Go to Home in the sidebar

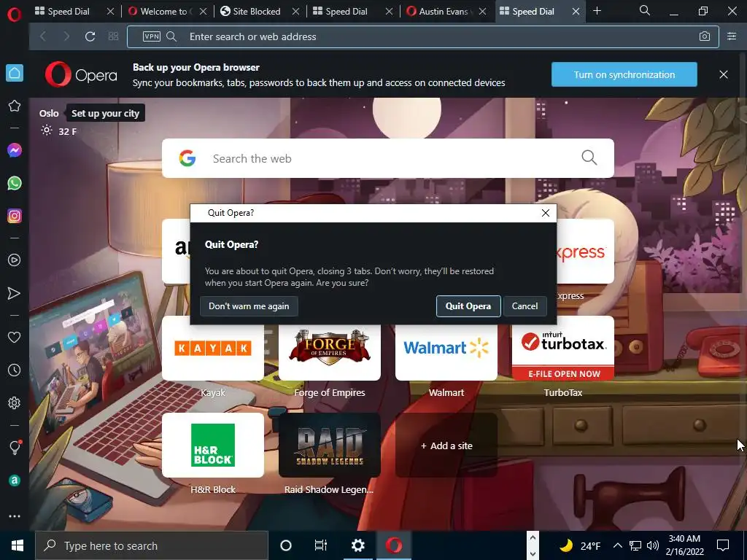point(15,73)
